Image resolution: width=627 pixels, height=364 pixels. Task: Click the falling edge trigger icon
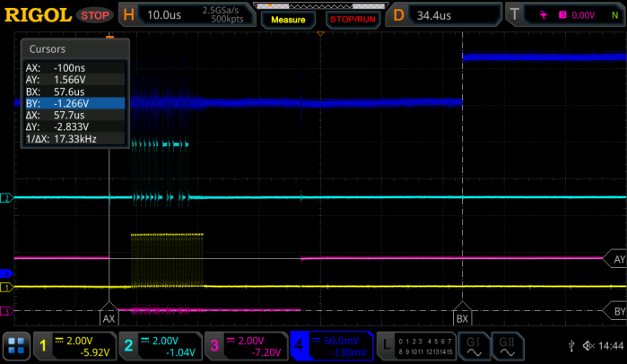click(x=544, y=15)
